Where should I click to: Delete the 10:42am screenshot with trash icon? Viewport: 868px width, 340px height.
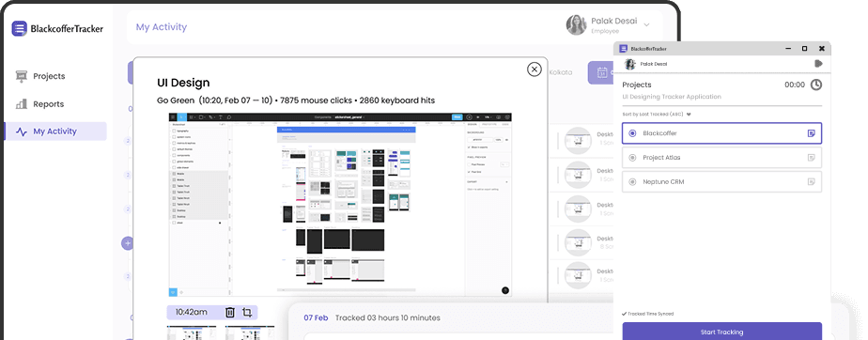[230, 313]
